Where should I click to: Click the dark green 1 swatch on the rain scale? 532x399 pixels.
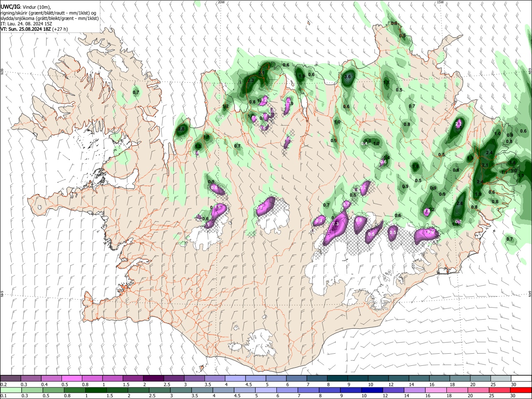(96, 390)
